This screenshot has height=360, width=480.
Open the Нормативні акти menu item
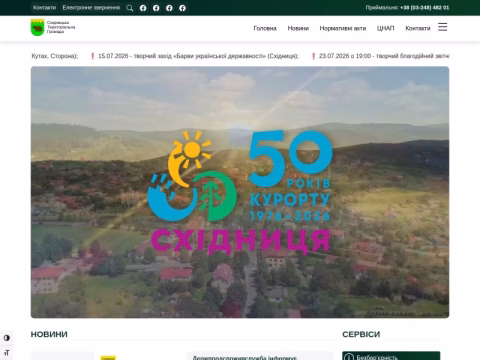[x=343, y=28]
